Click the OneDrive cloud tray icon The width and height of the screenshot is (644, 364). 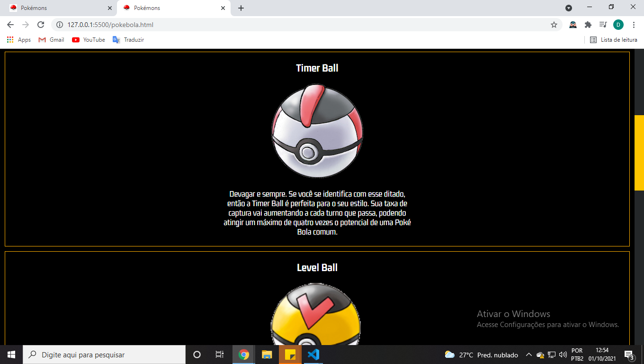tap(540, 355)
